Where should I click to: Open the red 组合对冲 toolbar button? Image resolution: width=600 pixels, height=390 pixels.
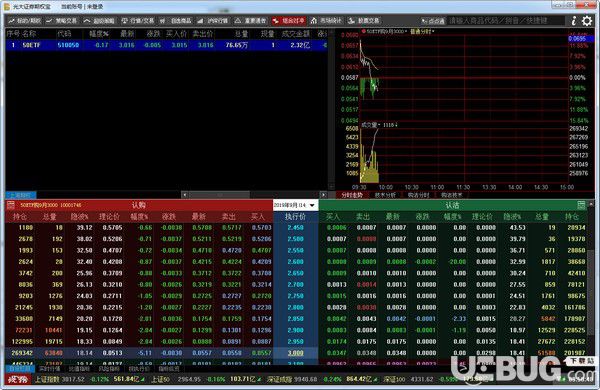tap(289, 21)
